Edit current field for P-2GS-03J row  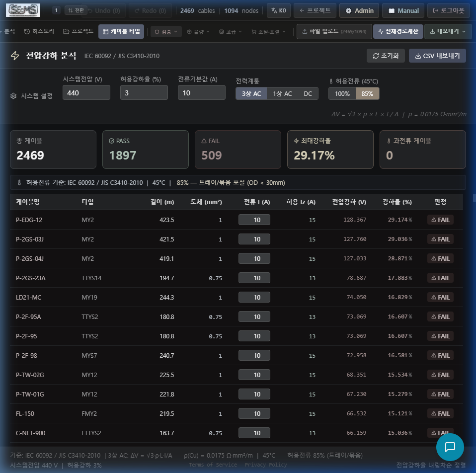254,239
